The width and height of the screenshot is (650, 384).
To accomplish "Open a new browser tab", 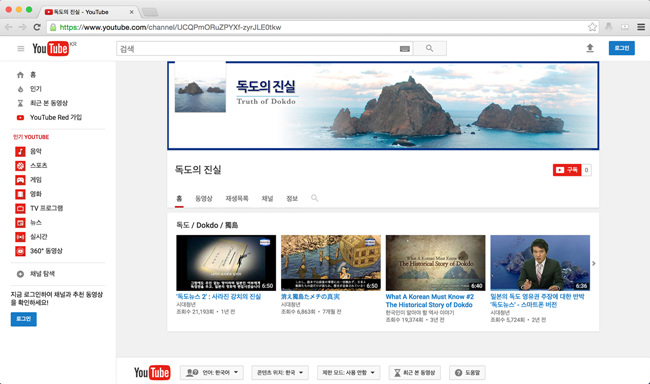I will 150,12.
